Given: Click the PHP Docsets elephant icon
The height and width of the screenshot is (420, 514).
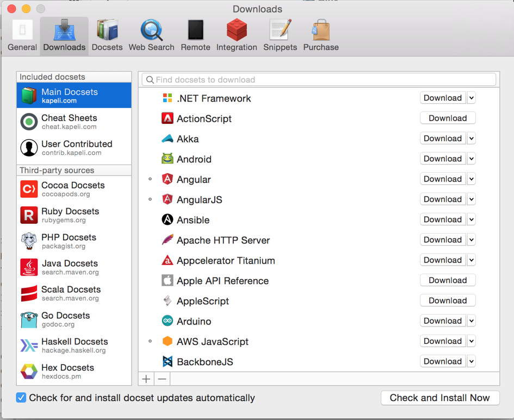Looking at the screenshot, I should tap(29, 241).
